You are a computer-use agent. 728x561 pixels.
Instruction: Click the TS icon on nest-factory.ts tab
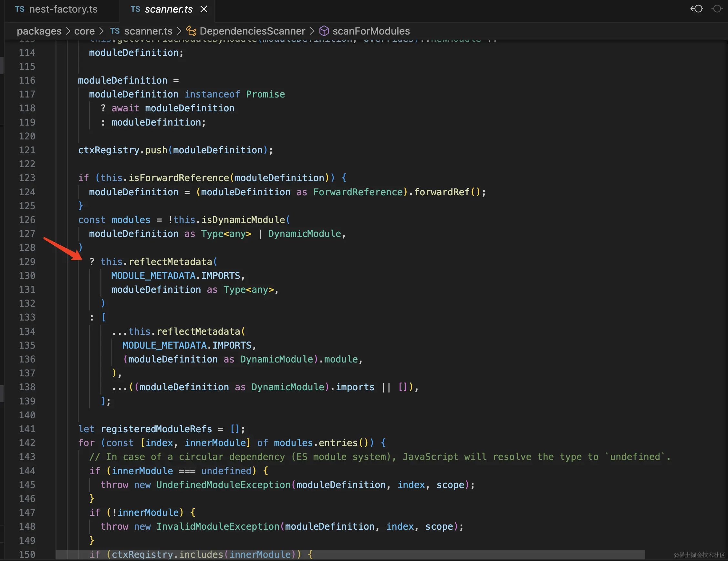click(x=20, y=9)
